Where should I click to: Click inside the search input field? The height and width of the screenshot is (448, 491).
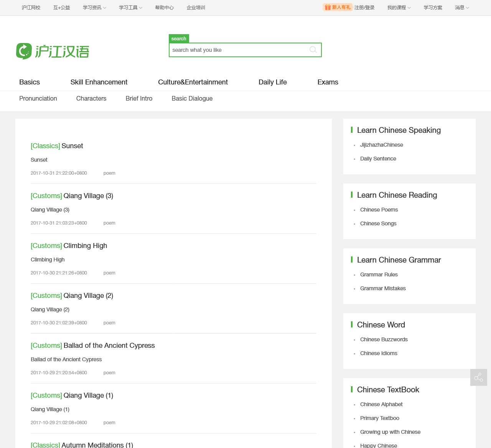point(238,50)
